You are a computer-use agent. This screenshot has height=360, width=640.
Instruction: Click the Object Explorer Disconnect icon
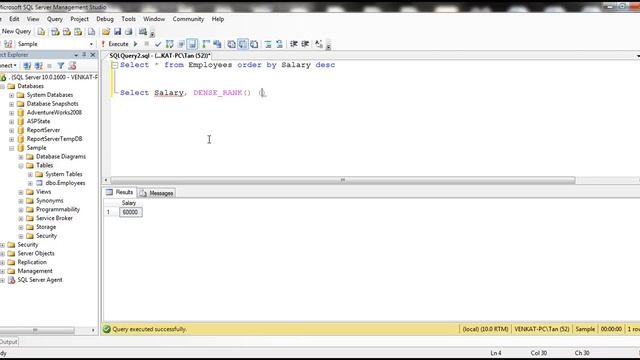[38, 66]
